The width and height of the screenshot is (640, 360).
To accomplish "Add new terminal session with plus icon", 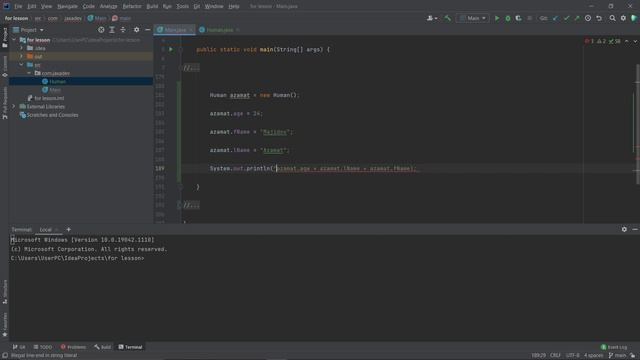I will (69, 229).
